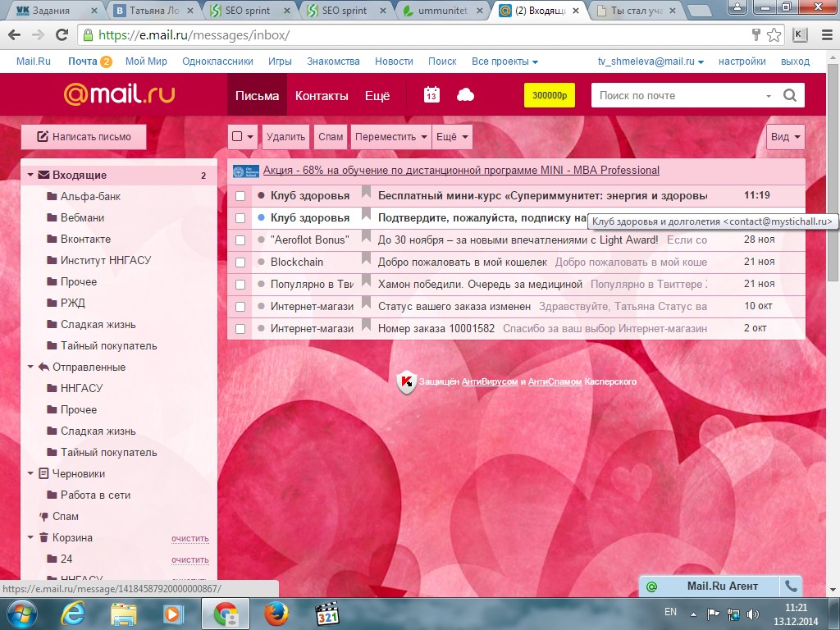Click the bookmark flag on the Blockchain email
This screenshot has height=630, width=840.
(x=367, y=259)
